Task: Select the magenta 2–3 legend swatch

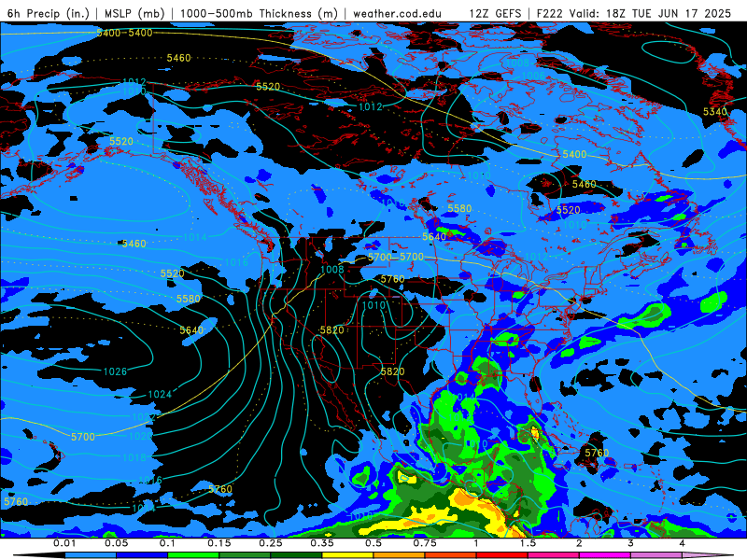Action: click(605, 555)
